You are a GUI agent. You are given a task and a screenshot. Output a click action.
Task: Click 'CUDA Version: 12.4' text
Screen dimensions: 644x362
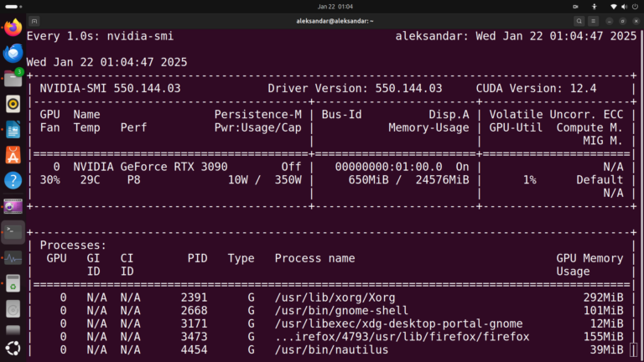536,88
